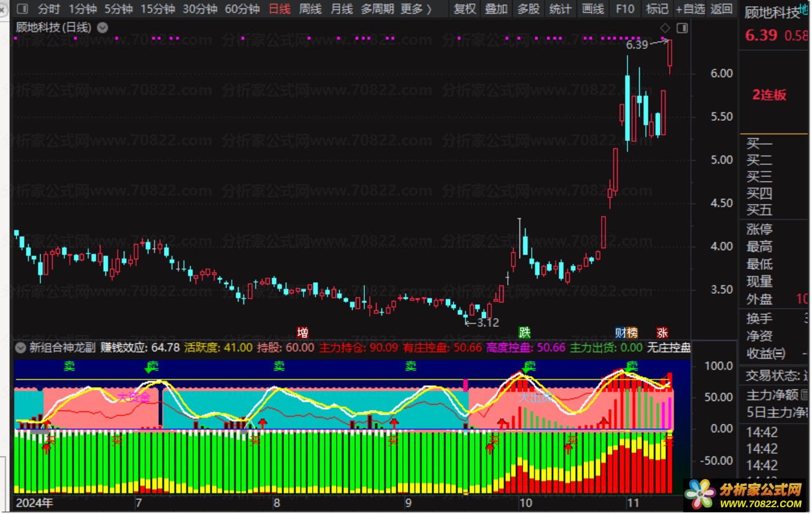Click the blue 财 event marker
The width and height of the screenshot is (812, 514).
(621, 332)
